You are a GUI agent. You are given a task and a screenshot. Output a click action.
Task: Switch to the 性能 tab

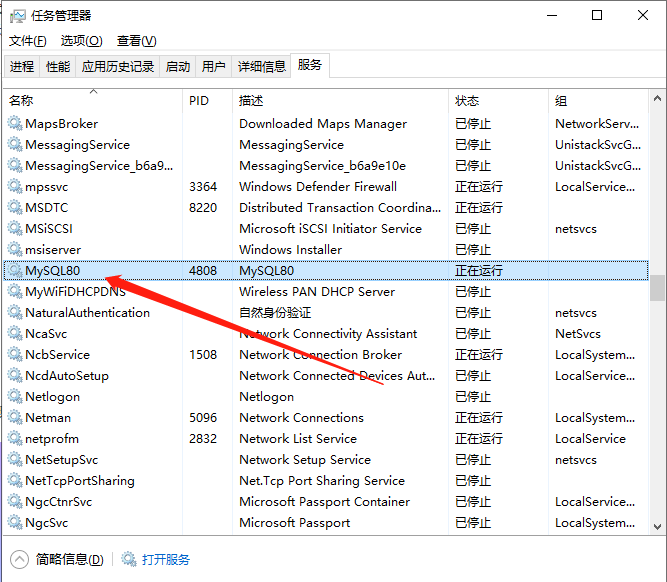[57, 66]
